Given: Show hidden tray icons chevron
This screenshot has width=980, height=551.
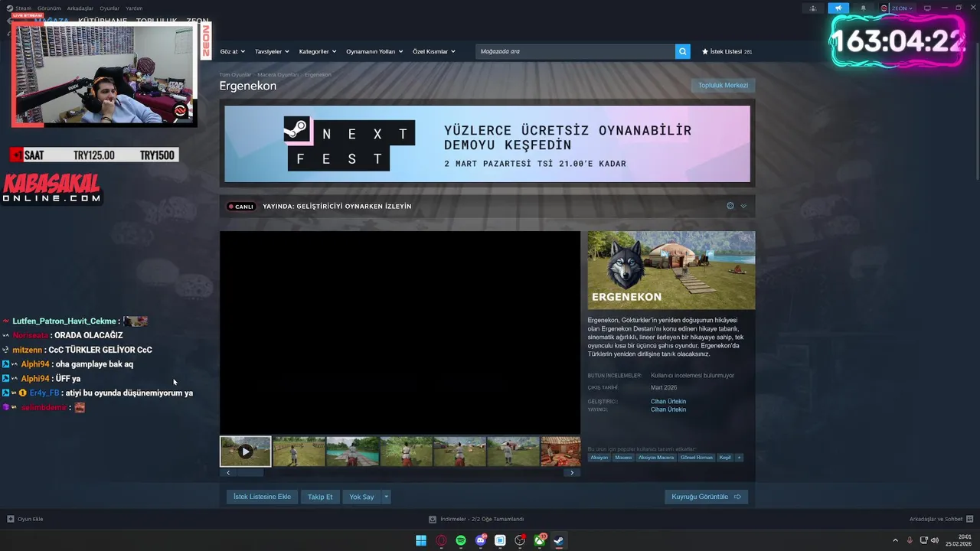Looking at the screenshot, I should (895, 540).
